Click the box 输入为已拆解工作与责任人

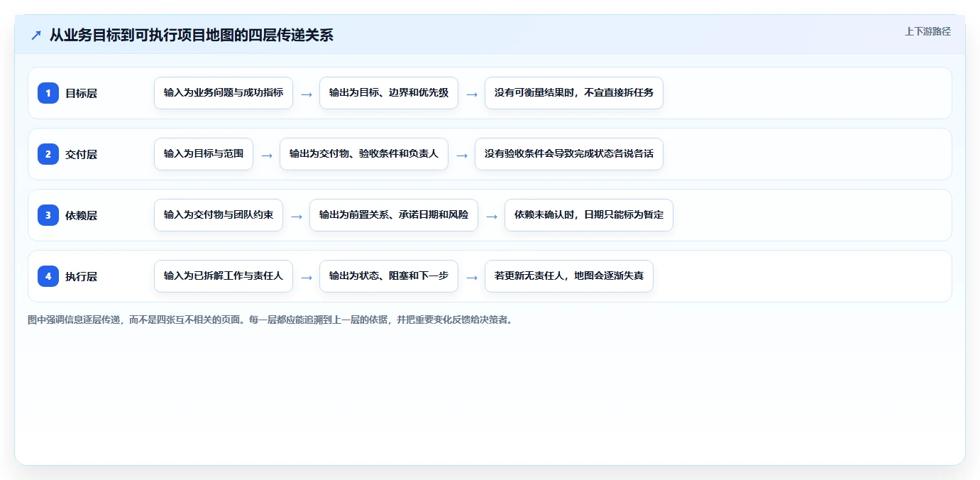224,276
